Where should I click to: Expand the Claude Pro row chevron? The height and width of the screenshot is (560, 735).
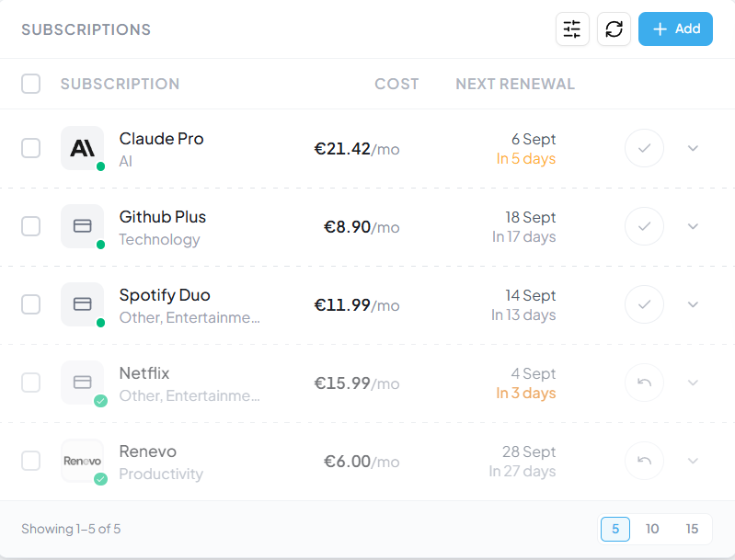[693, 148]
